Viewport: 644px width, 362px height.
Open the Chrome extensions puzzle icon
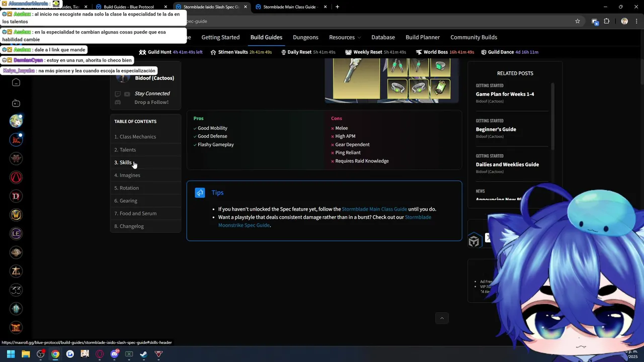tap(606, 21)
